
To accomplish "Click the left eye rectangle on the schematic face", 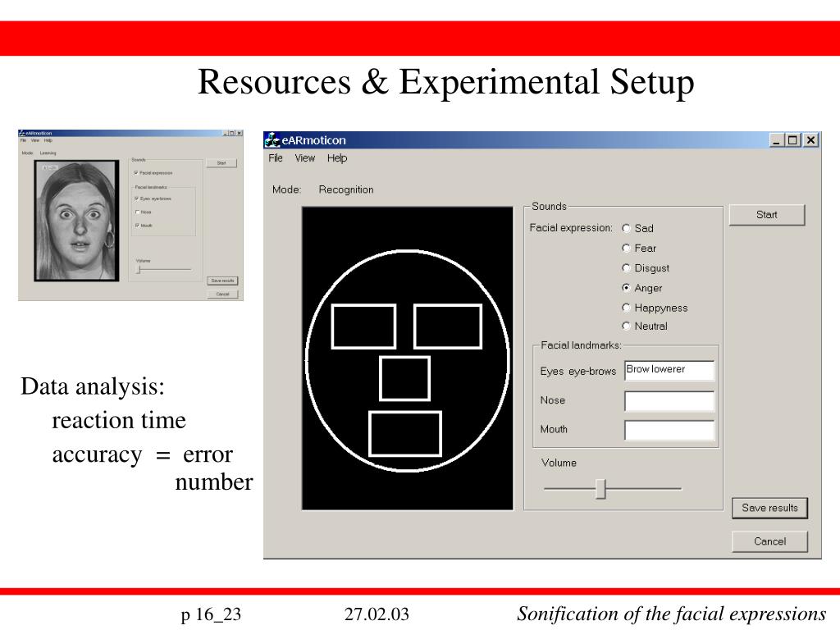I will pos(363,326).
